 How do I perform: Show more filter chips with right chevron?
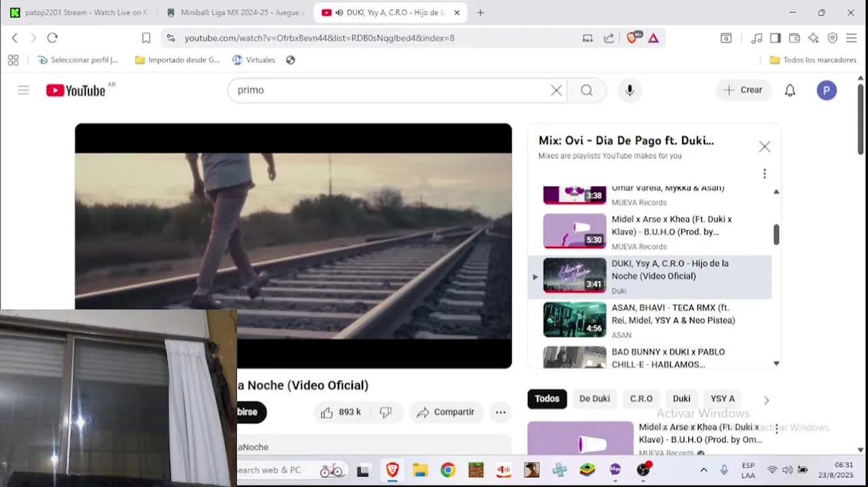click(x=766, y=400)
